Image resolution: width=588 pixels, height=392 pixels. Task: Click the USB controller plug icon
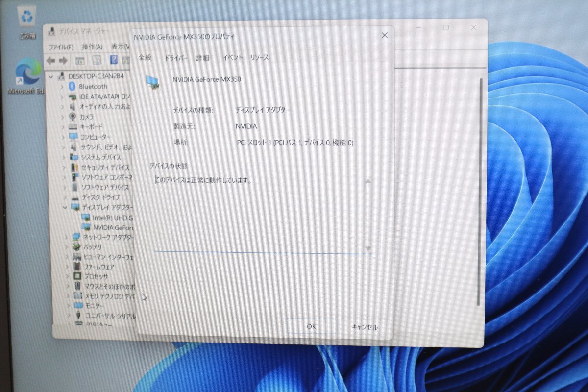[78, 316]
